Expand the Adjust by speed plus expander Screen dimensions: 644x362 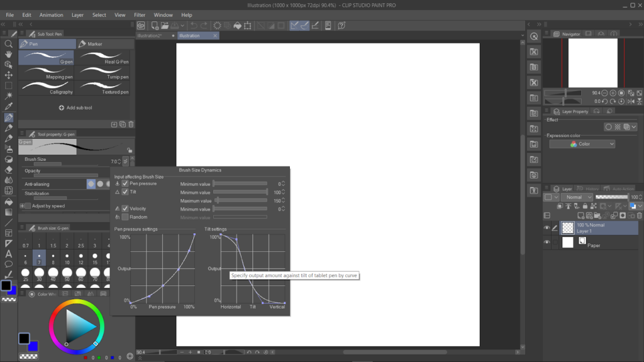[22, 206]
